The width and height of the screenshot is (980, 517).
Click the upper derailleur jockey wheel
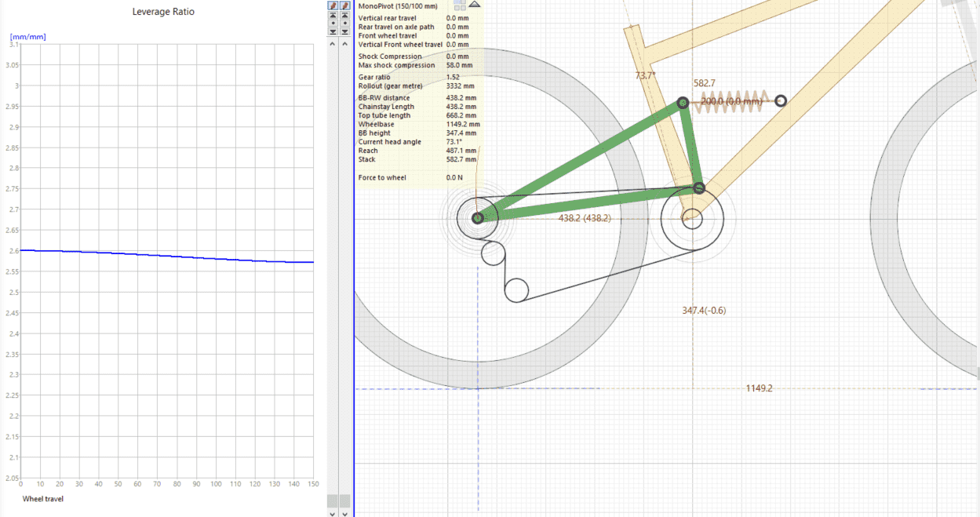tap(493, 253)
